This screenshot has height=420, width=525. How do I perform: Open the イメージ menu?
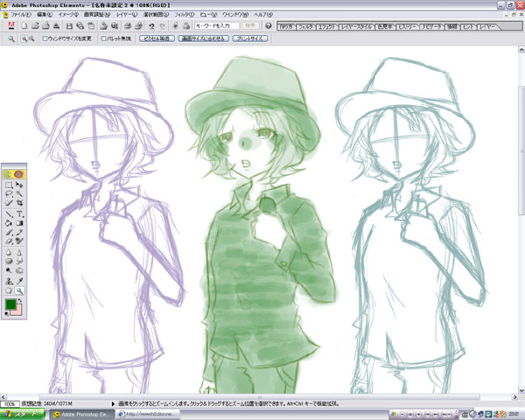[x=68, y=15]
